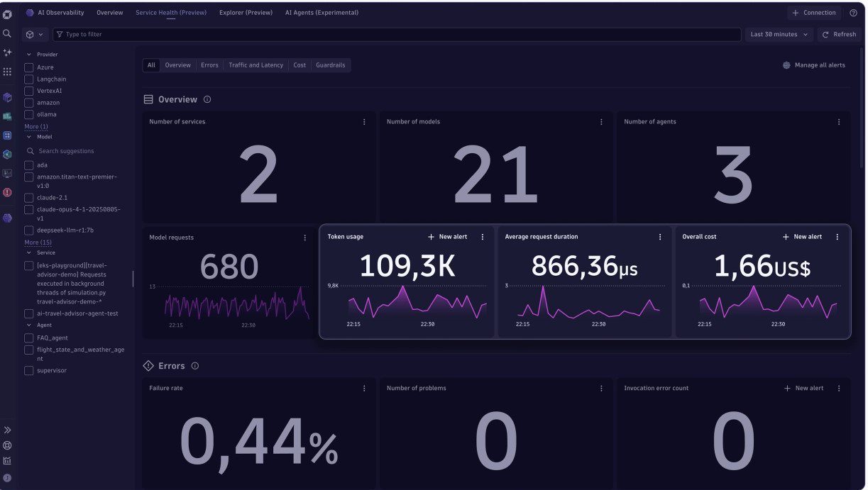The width and height of the screenshot is (868, 490).
Task: Switch to the Explorer (Preview) tab
Action: click(246, 13)
